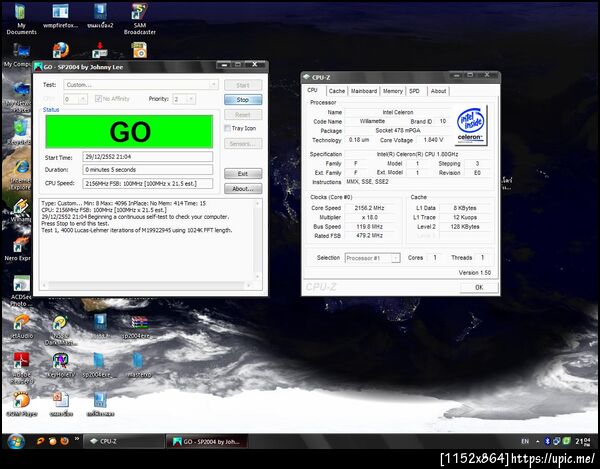Open the sp2004exe_ folder on the desktop
The height and width of the screenshot is (469, 600).
99,365
